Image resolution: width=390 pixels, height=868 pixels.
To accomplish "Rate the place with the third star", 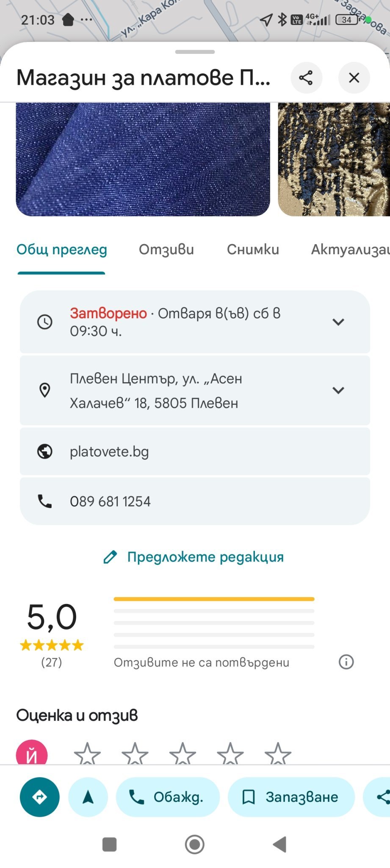I will [183, 754].
